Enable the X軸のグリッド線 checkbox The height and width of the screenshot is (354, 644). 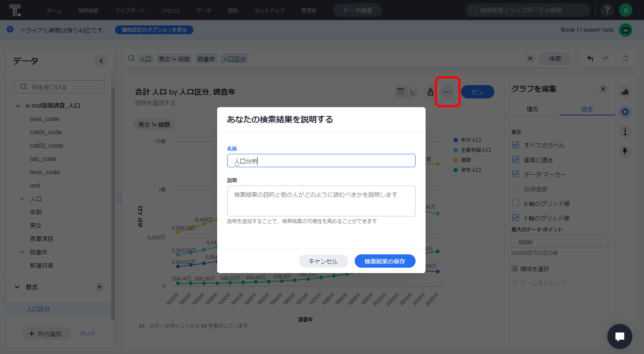(516, 203)
